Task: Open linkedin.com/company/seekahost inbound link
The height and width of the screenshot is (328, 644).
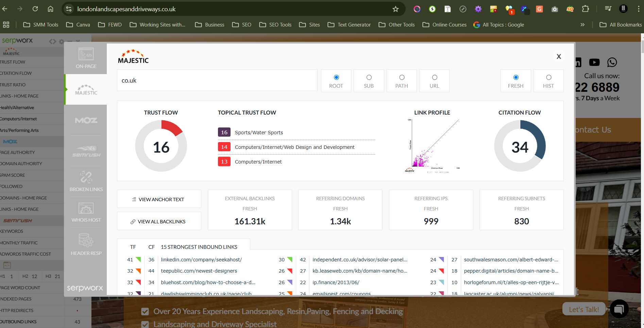Action: pos(201,260)
